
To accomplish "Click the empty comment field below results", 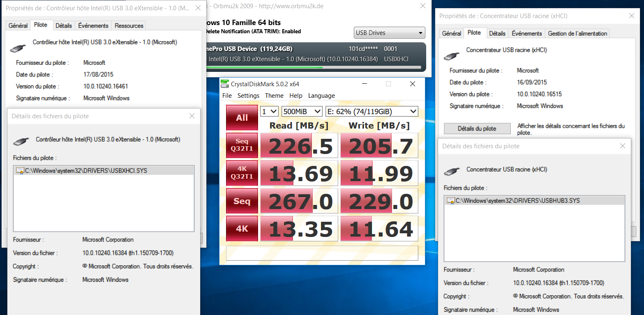I will tap(322, 253).
